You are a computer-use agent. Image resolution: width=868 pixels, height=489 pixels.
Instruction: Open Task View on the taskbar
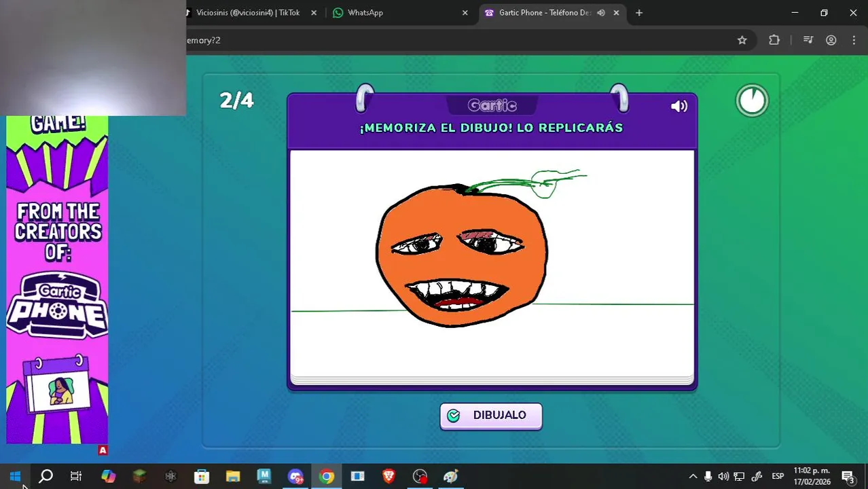tap(76, 476)
